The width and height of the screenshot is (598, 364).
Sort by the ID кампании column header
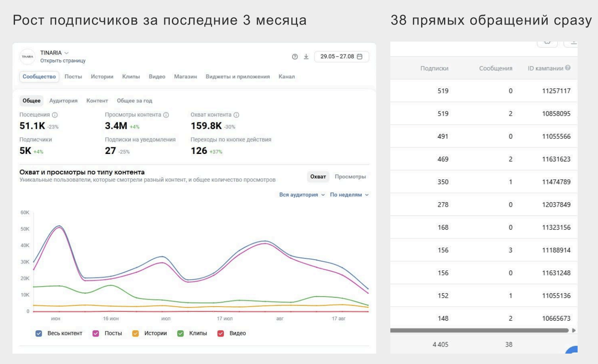click(x=546, y=68)
